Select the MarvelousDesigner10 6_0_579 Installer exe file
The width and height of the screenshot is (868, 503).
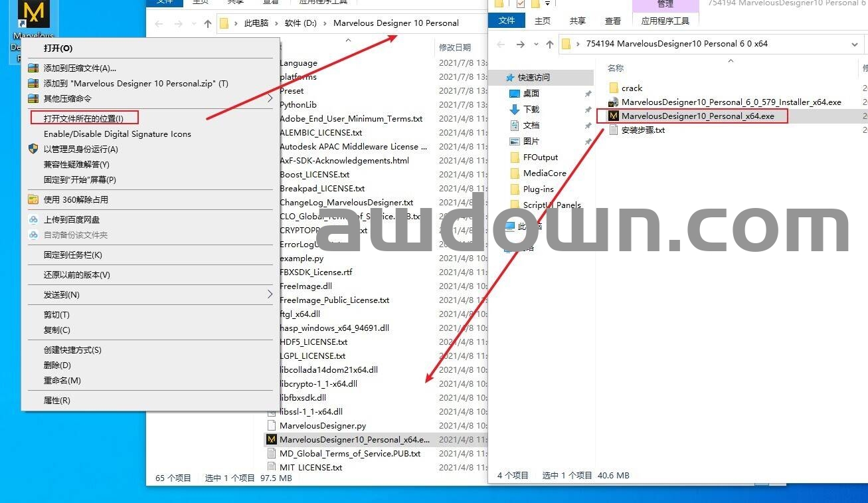[731, 102]
